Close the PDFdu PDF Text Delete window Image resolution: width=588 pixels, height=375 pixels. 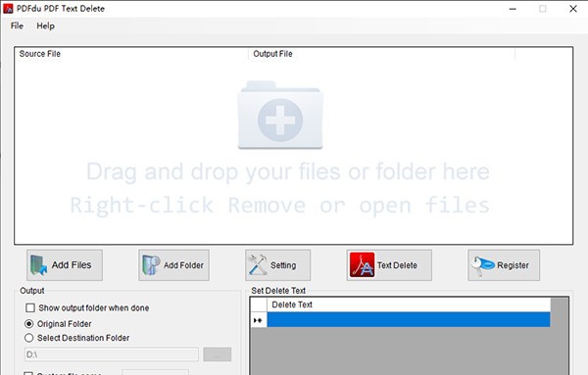[573, 9]
